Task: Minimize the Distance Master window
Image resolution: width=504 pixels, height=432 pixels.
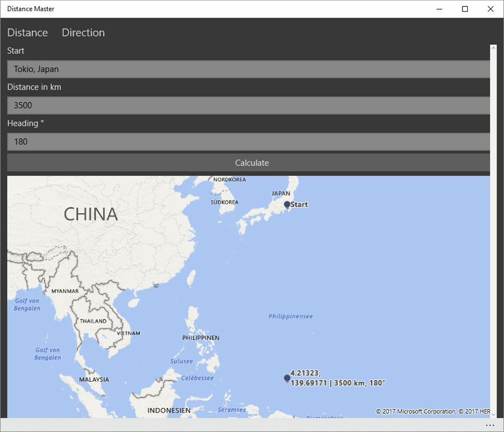Action: [x=440, y=9]
